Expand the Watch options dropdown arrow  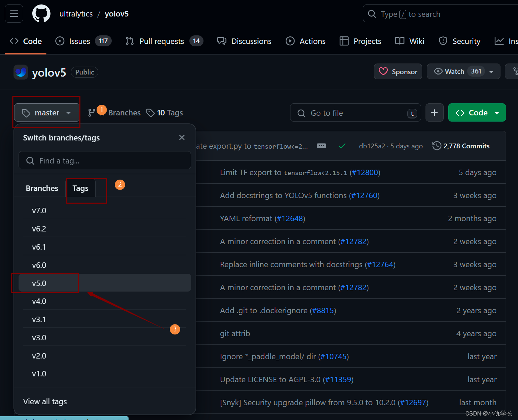coord(492,71)
